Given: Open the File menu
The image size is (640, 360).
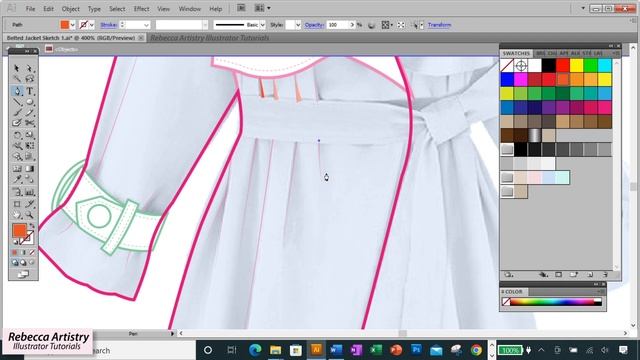Looking at the screenshot, I should [x=30, y=9].
